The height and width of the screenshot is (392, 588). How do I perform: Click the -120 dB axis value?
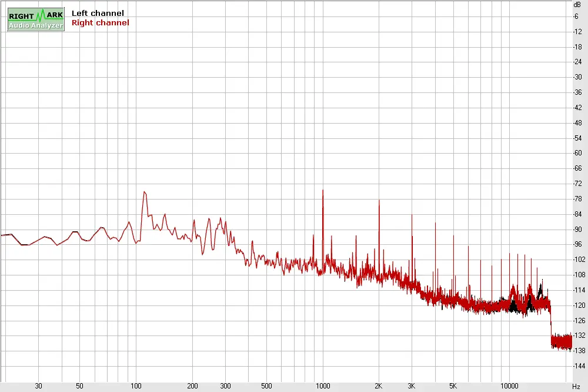(x=579, y=305)
